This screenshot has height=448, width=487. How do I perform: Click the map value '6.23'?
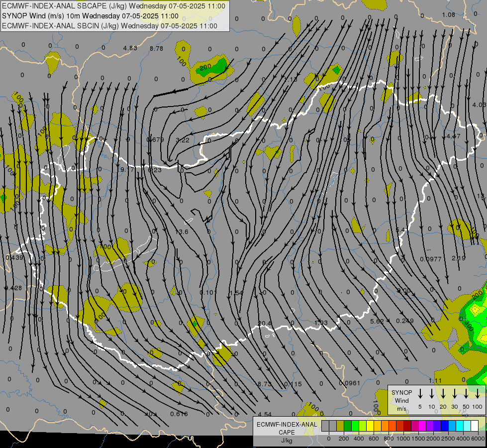click(x=155, y=170)
